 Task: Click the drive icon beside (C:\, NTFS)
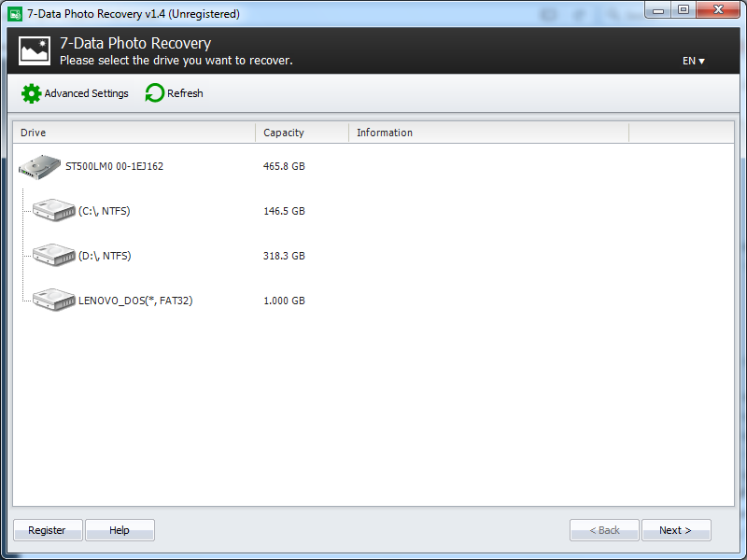[x=53, y=210]
